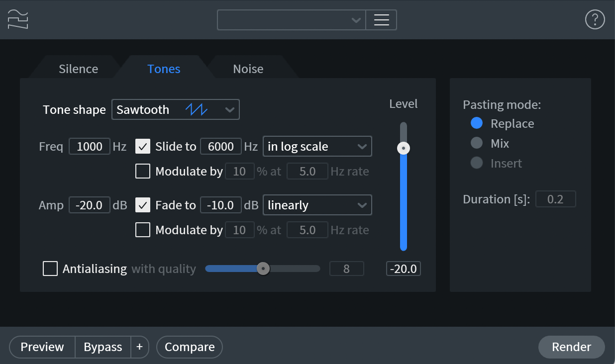
Task: Click the plus button beside Bypass
Action: click(x=139, y=347)
